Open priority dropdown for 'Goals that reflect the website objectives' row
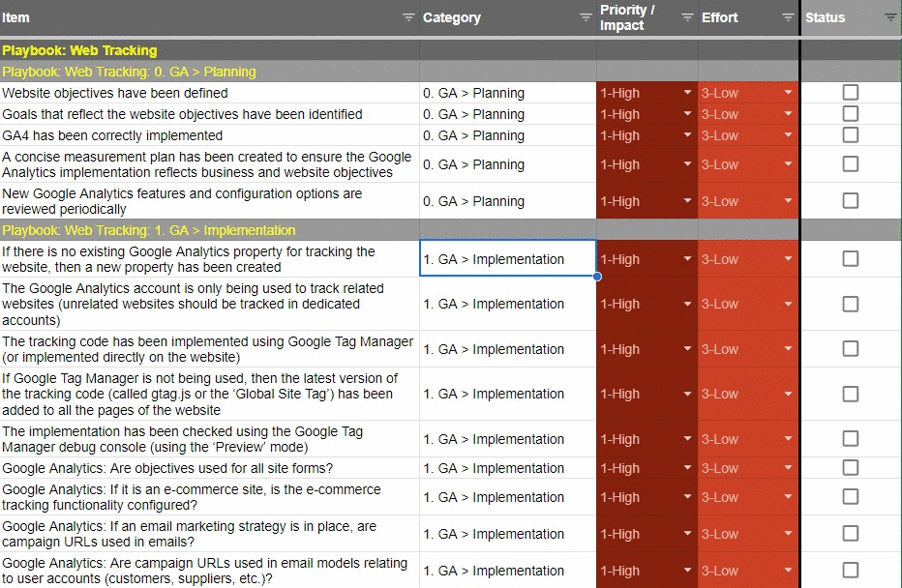Viewport: 902px width, 588px height. 687,114
